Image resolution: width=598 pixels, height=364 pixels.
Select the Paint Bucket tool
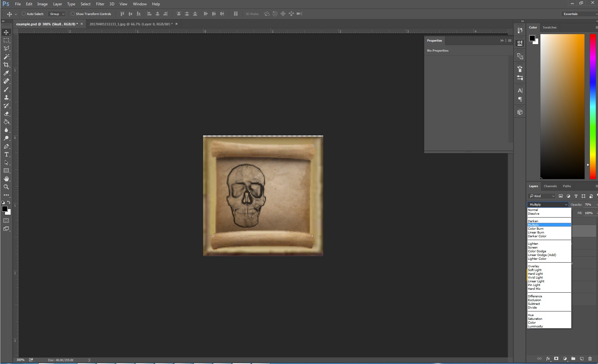[x=6, y=122]
